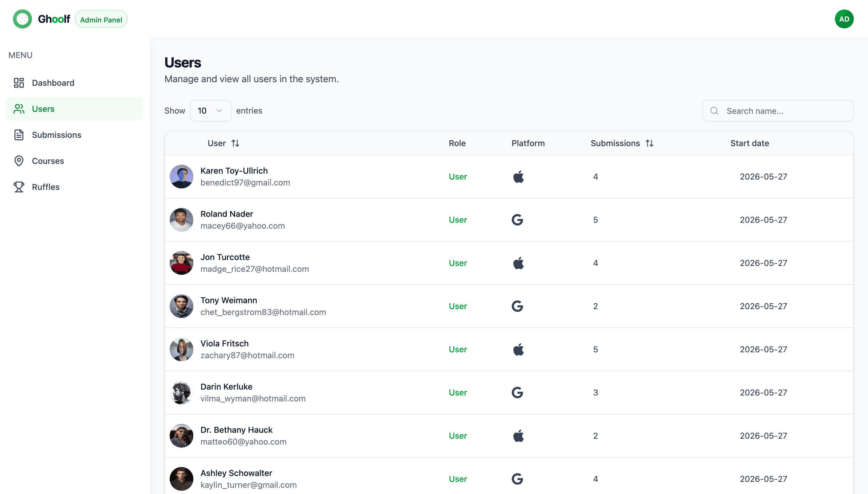Sort the table by User column
The width and height of the screenshot is (868, 494).
click(x=235, y=143)
